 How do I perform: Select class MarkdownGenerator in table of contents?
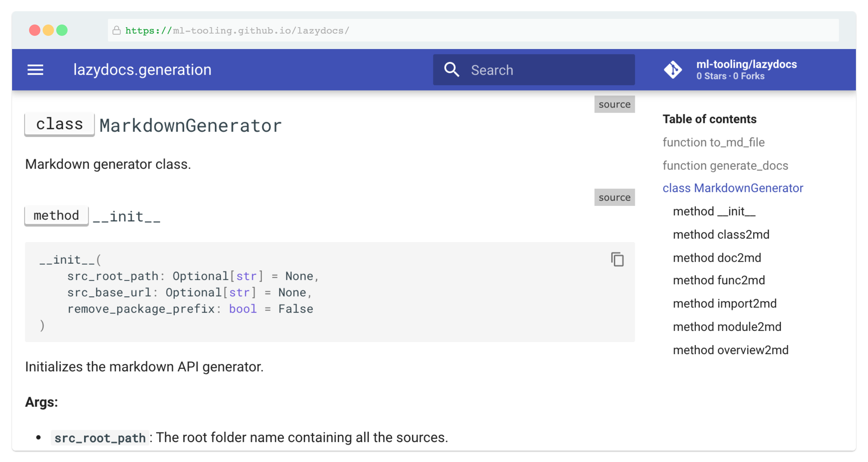click(x=733, y=188)
